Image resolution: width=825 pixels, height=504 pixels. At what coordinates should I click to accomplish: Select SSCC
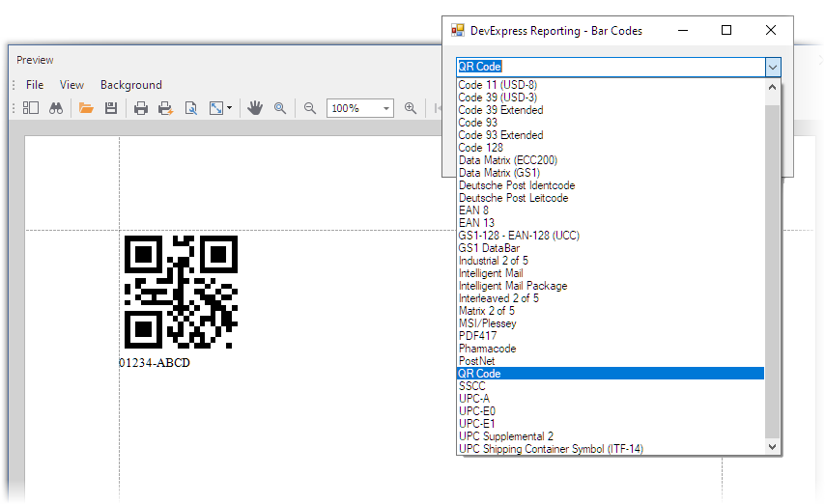click(611, 386)
